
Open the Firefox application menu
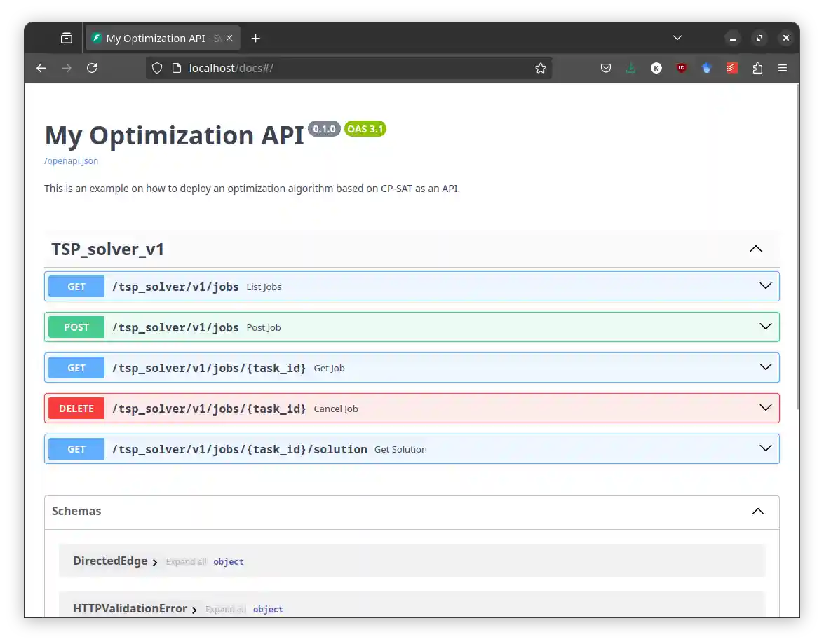point(783,68)
